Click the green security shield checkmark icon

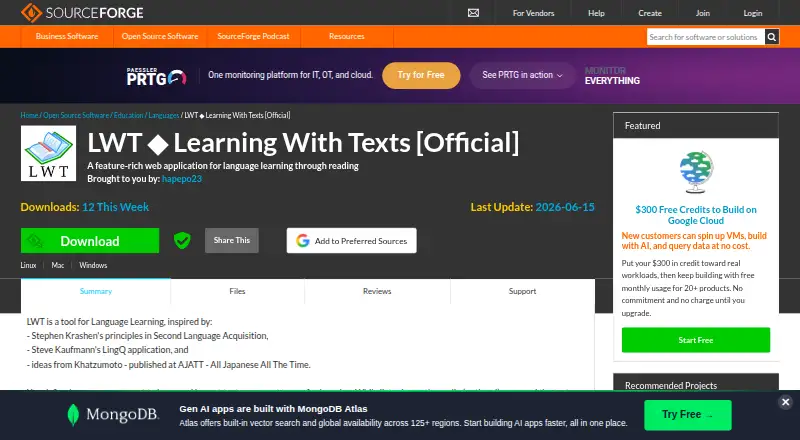pos(182,240)
